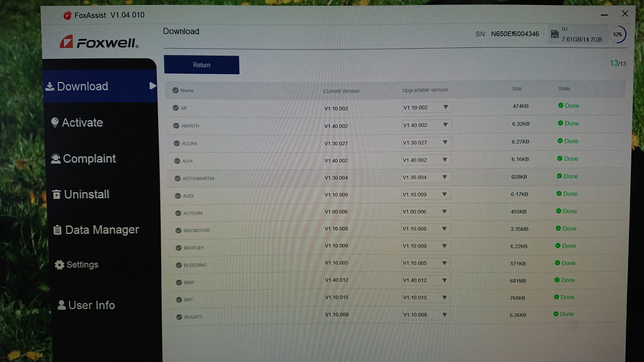
Task: Open BLEEDING upgradable version dropdown
Action: 426,263
